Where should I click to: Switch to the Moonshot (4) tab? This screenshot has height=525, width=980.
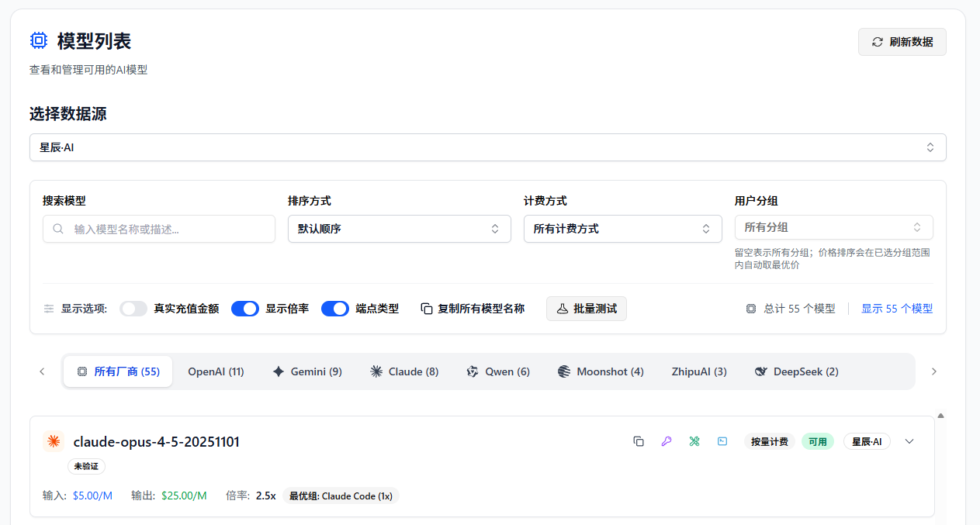click(601, 371)
